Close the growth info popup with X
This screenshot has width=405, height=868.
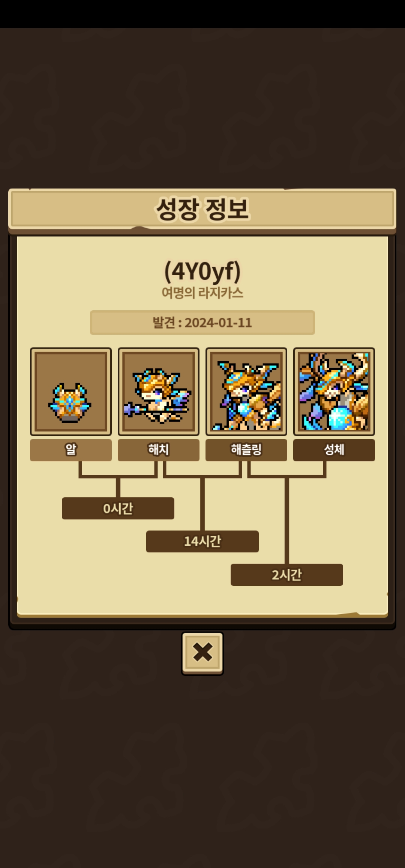202,653
